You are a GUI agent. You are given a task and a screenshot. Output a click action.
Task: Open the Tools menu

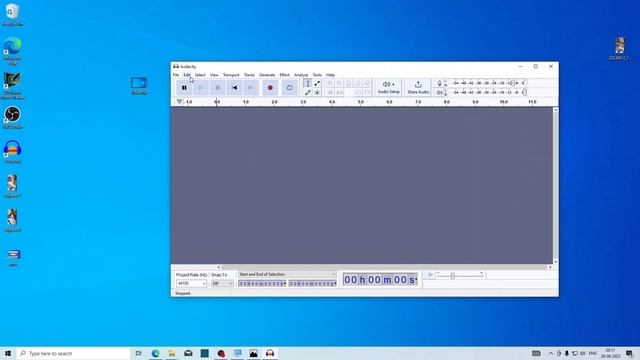click(317, 75)
